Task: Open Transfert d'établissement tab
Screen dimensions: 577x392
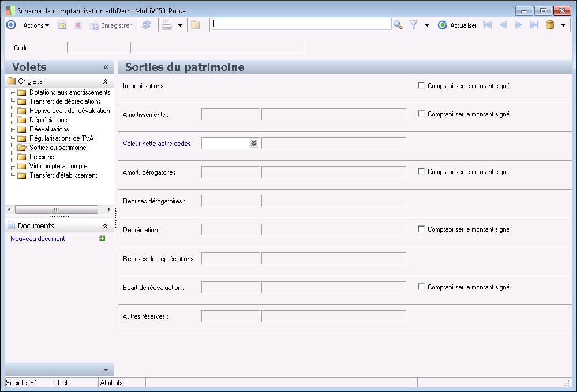Action: click(63, 175)
